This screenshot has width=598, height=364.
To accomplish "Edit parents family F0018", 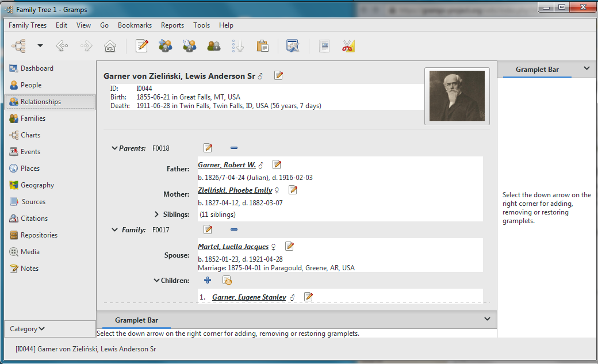I will pyautogui.click(x=208, y=148).
